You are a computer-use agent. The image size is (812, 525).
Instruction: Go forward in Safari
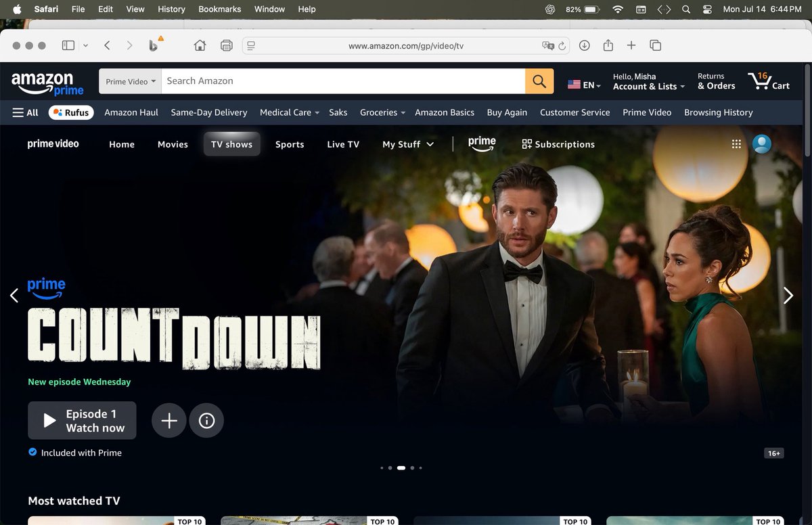(129, 45)
